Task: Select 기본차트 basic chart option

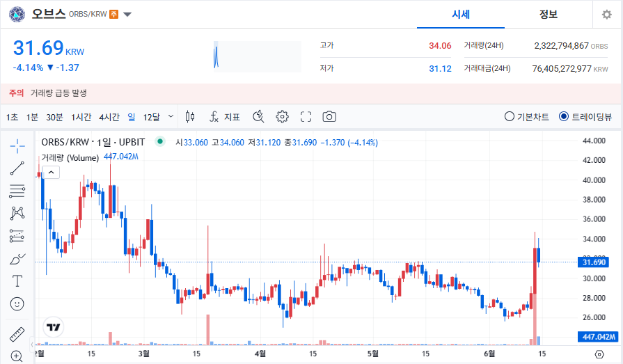Action: pos(527,117)
